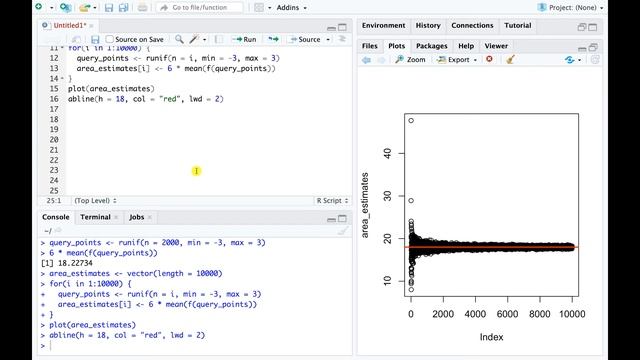Click the Print icon in main toolbar
Image resolution: width=640 pixels, height=360 pixels.
[x=142, y=7]
